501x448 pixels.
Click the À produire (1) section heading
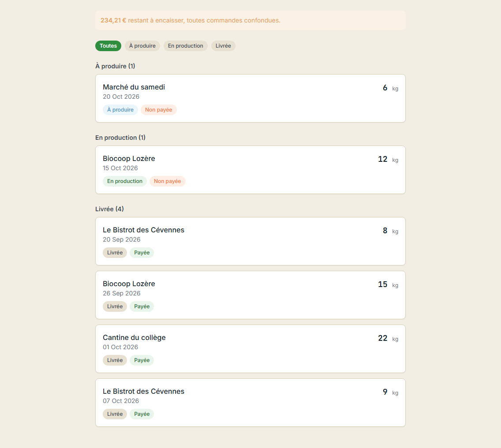pyautogui.click(x=116, y=66)
